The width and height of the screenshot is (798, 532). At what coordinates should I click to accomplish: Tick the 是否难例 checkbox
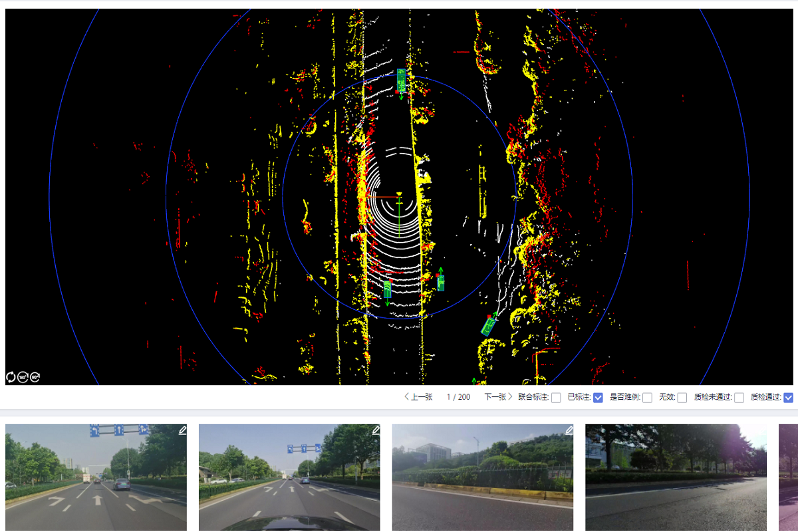[647, 398]
